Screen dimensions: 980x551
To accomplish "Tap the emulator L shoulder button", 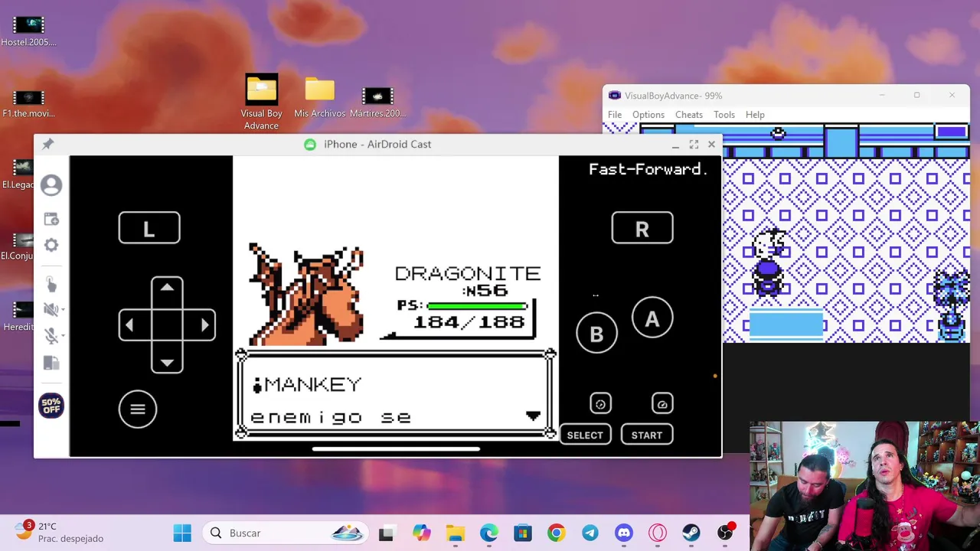I will tap(149, 228).
